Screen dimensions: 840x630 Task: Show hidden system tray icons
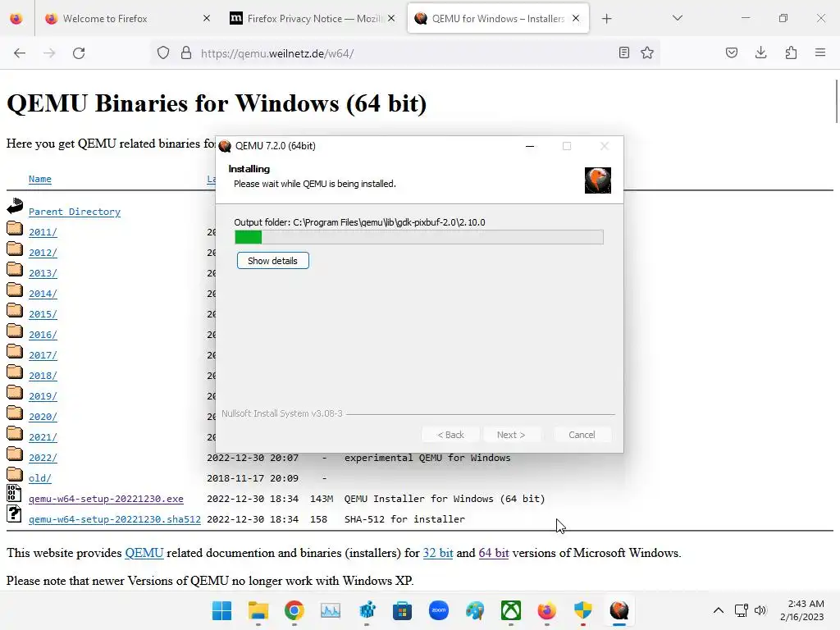coord(719,610)
